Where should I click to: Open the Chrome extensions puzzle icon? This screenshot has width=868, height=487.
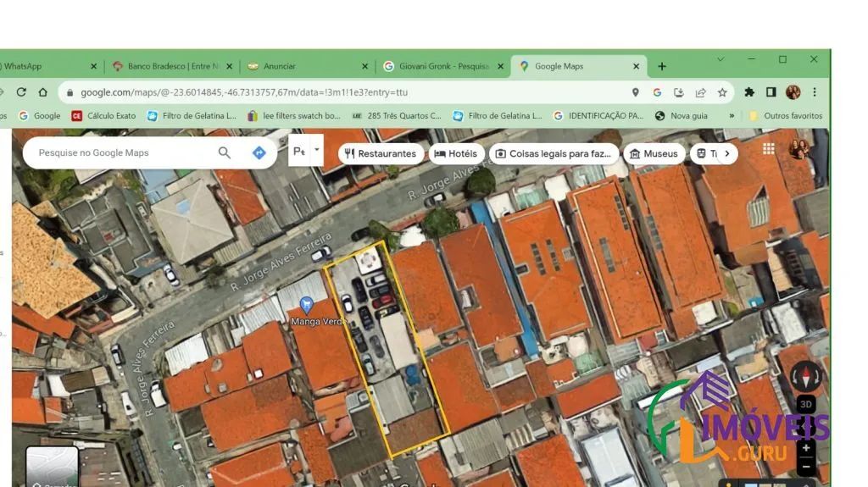click(749, 92)
